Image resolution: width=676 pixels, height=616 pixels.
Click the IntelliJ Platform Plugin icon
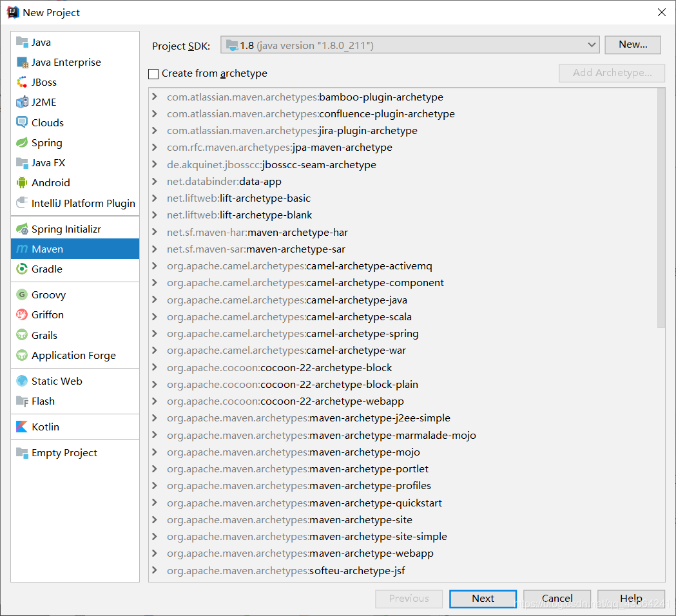[21, 203]
